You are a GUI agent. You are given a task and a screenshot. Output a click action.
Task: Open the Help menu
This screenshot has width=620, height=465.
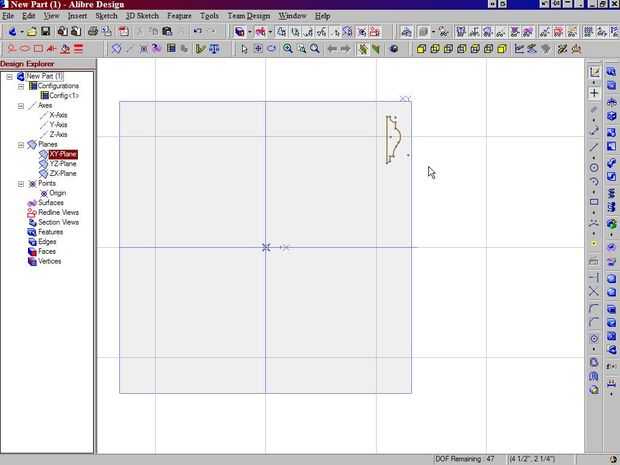(x=323, y=16)
